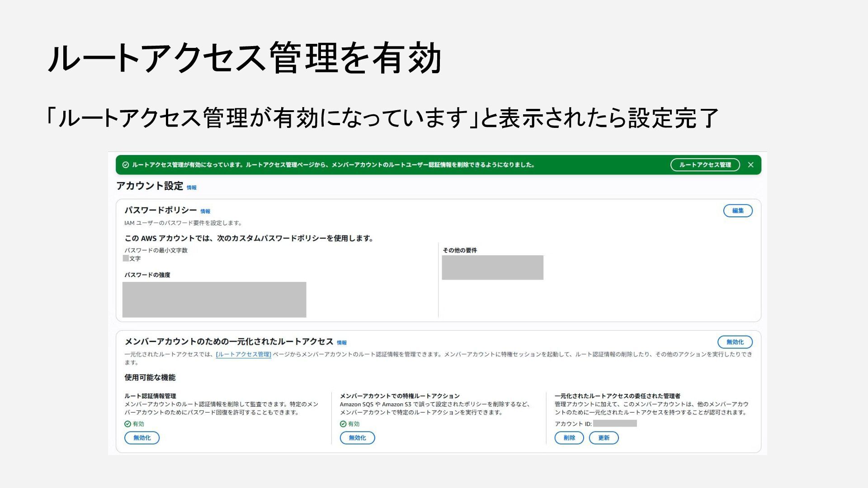Click 情報 link beside パスワードポリシー
Viewport: 868px width, 488px height.
(x=205, y=211)
